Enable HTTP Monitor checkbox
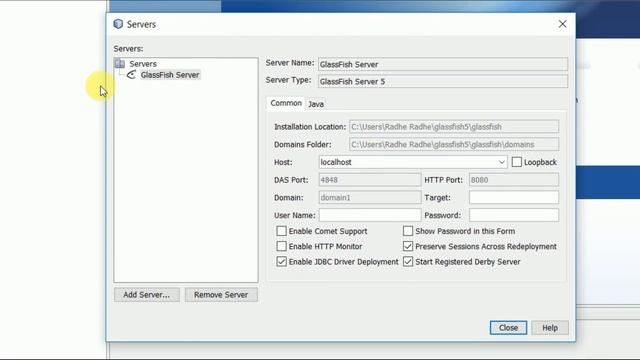The image size is (640, 360). [281, 246]
